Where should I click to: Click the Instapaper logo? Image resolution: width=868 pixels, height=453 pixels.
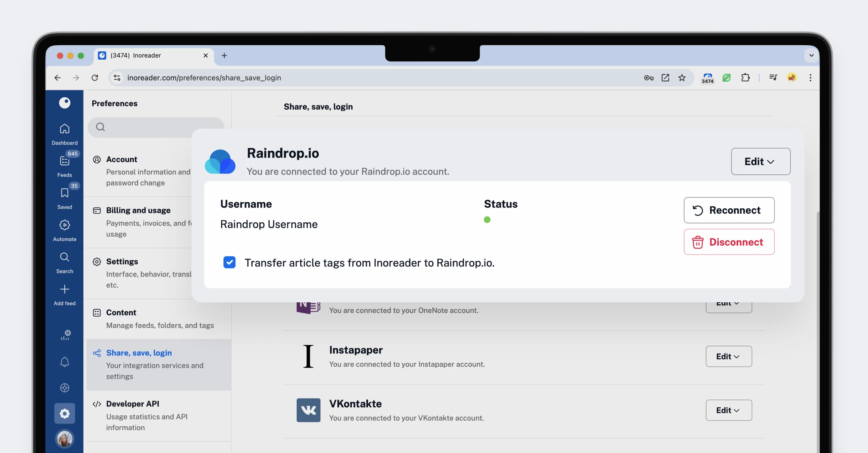(308, 356)
